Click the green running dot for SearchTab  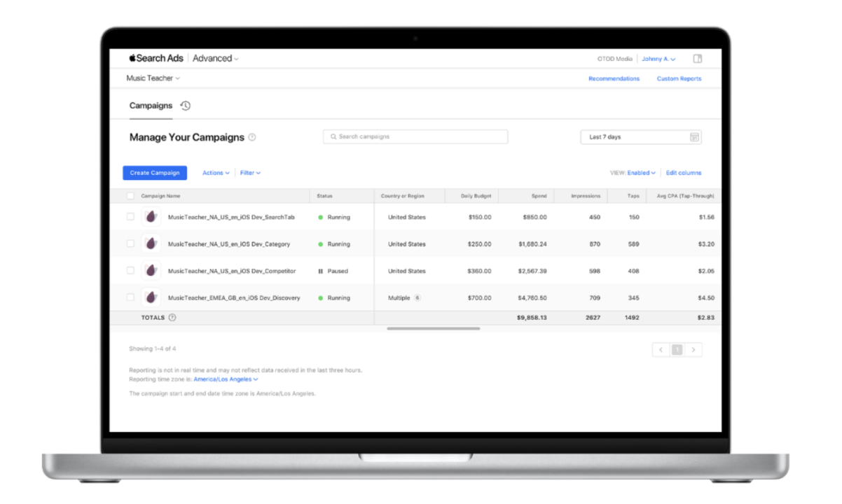coord(321,218)
